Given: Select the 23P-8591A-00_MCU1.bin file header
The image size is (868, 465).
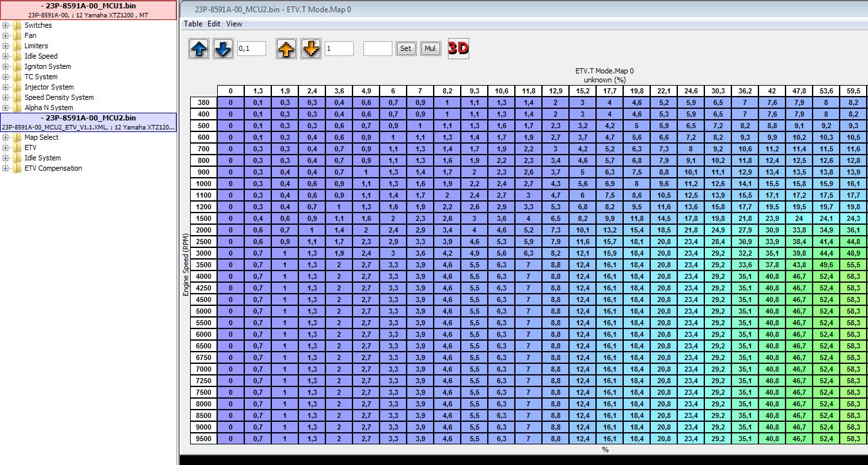Looking at the screenshot, I should click(x=88, y=6).
